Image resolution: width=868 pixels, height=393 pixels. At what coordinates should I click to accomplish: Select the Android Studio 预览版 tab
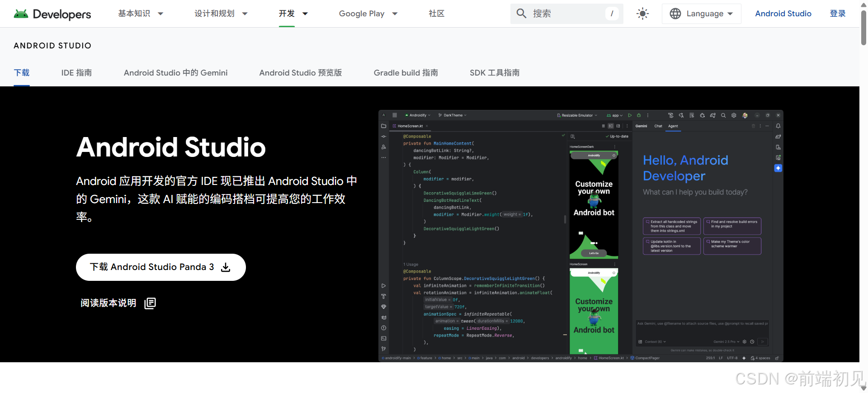(301, 73)
